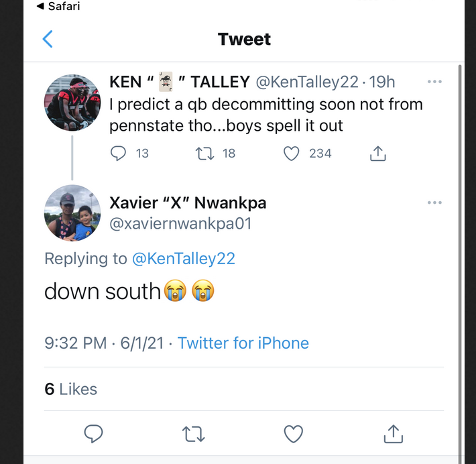This screenshot has height=464, width=476.
Task: Retweet Xavier's "down south" tweet
Action: pos(193,434)
